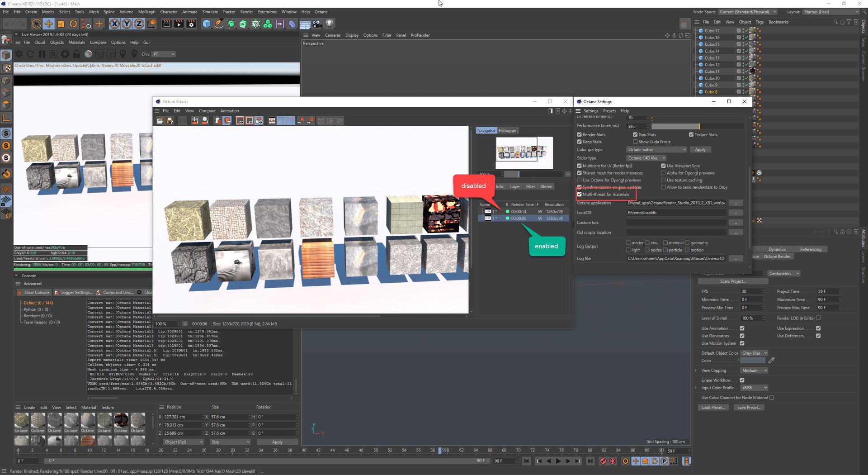The width and height of the screenshot is (868, 475).
Task: Open the Octane menu in main menu bar
Action: coord(321,12)
